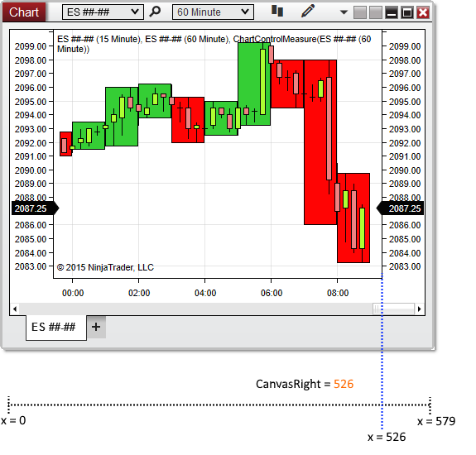Maximize the chart window
The image size is (476, 455).
[x=407, y=12]
